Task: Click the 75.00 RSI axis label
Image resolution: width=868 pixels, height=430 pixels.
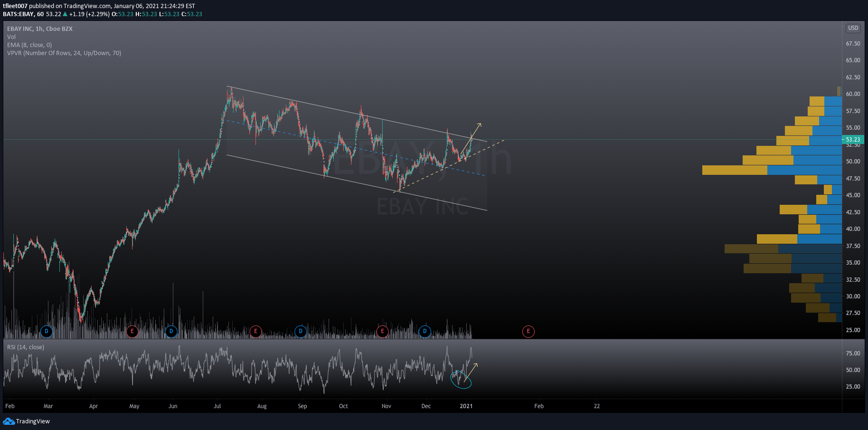Action: click(853, 354)
